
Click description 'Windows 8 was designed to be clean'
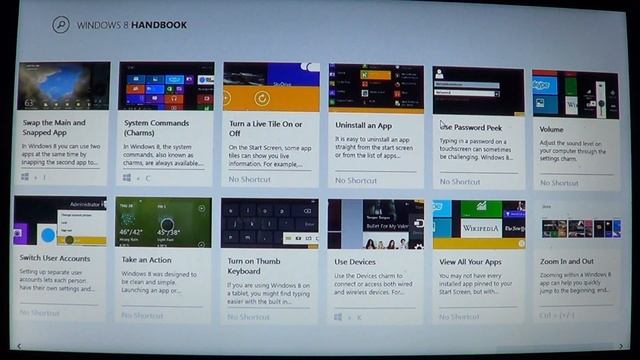tap(159, 282)
